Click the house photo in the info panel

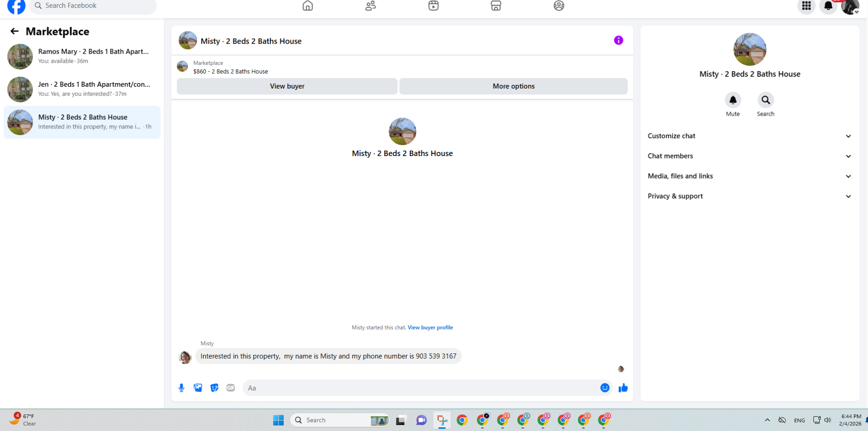pyautogui.click(x=750, y=50)
